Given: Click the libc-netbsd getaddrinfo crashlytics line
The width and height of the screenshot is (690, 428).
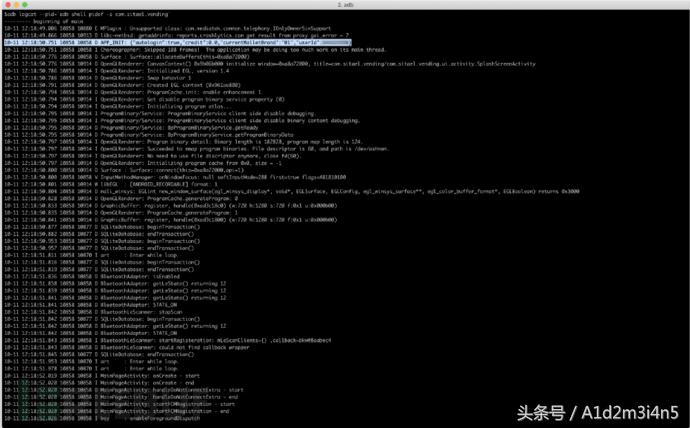Looking at the screenshot, I should (x=176, y=35).
